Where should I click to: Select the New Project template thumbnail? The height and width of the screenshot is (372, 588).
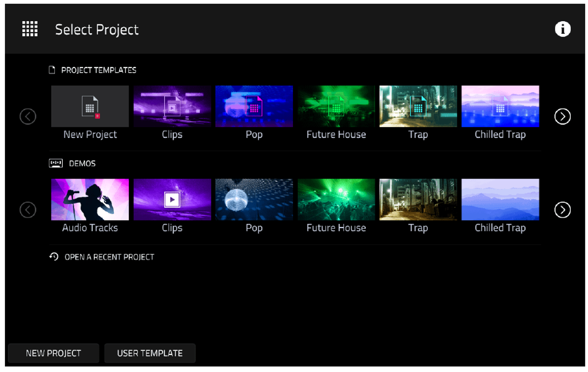click(x=90, y=107)
